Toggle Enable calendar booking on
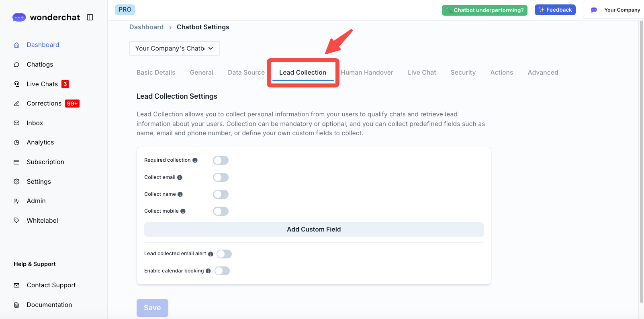Image resolution: width=644 pixels, height=319 pixels. click(222, 271)
